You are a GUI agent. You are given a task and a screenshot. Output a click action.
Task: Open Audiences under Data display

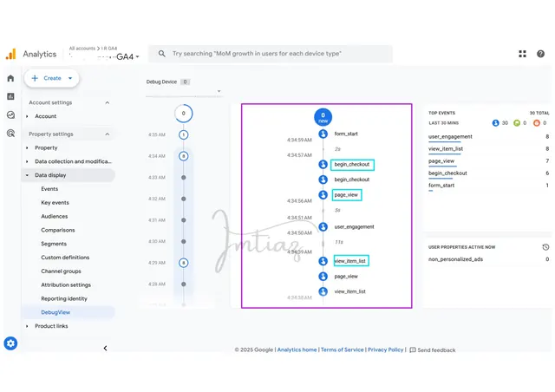tap(54, 216)
